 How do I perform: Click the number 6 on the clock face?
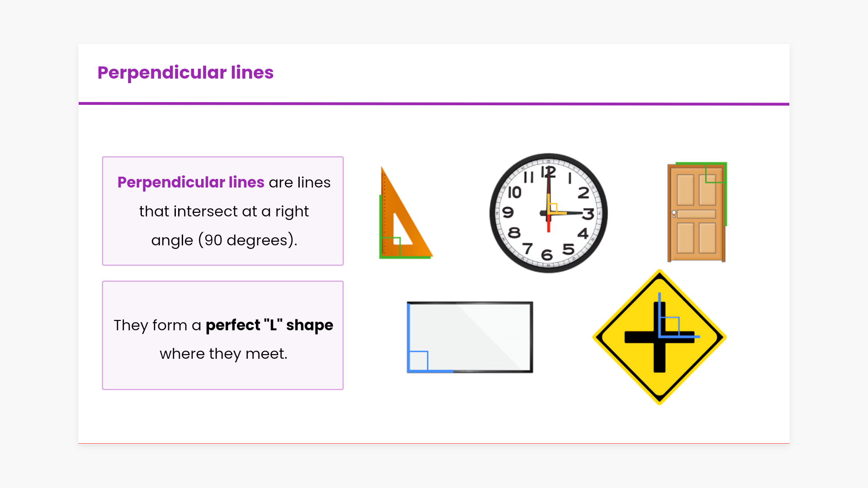click(547, 255)
